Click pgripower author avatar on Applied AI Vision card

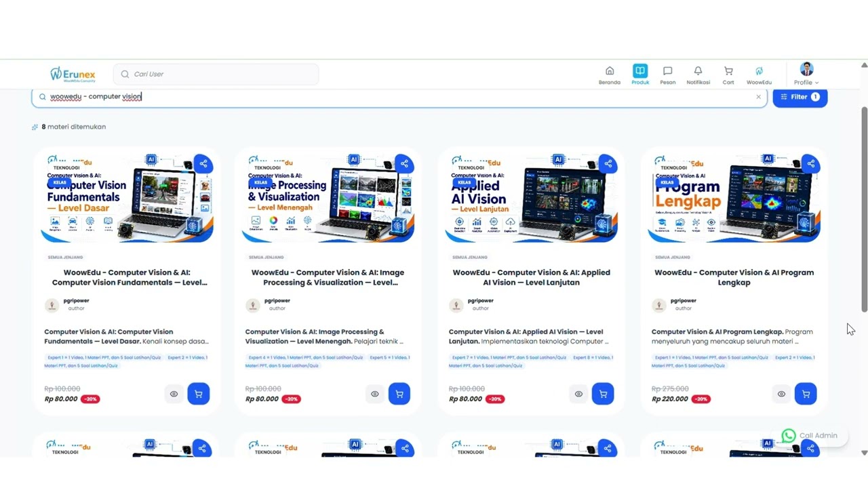[456, 306]
